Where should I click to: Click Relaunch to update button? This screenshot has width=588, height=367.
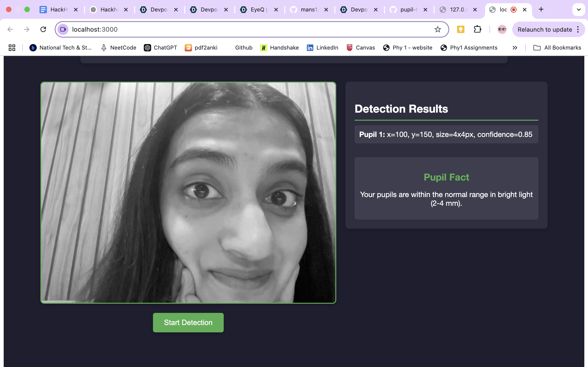click(545, 29)
